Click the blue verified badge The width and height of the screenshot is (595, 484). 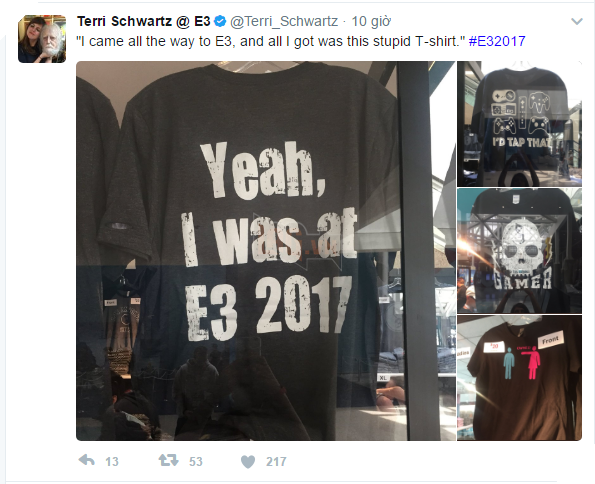click(x=220, y=21)
